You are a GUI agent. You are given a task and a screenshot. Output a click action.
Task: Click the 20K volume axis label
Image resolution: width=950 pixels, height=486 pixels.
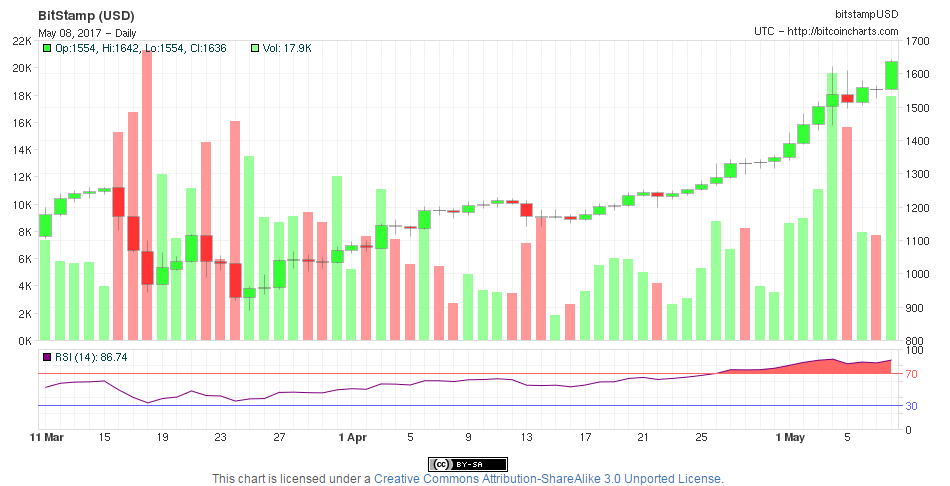pos(22,68)
